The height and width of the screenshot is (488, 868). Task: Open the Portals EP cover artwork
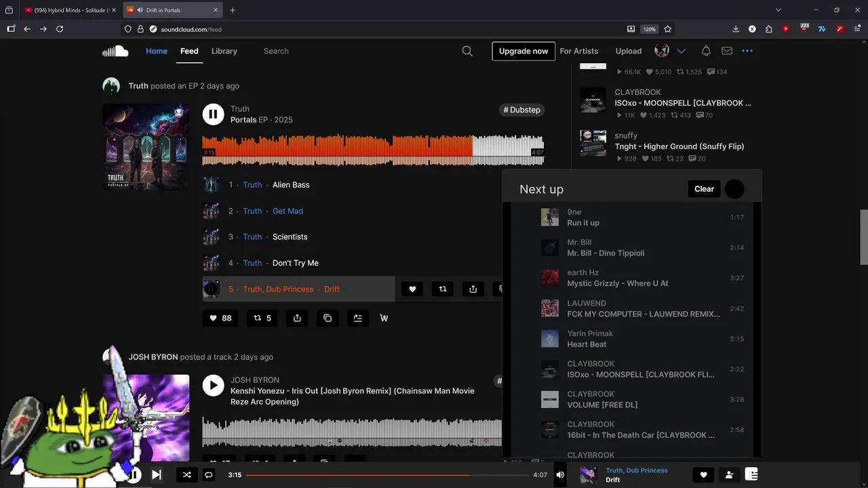pyautogui.click(x=146, y=146)
